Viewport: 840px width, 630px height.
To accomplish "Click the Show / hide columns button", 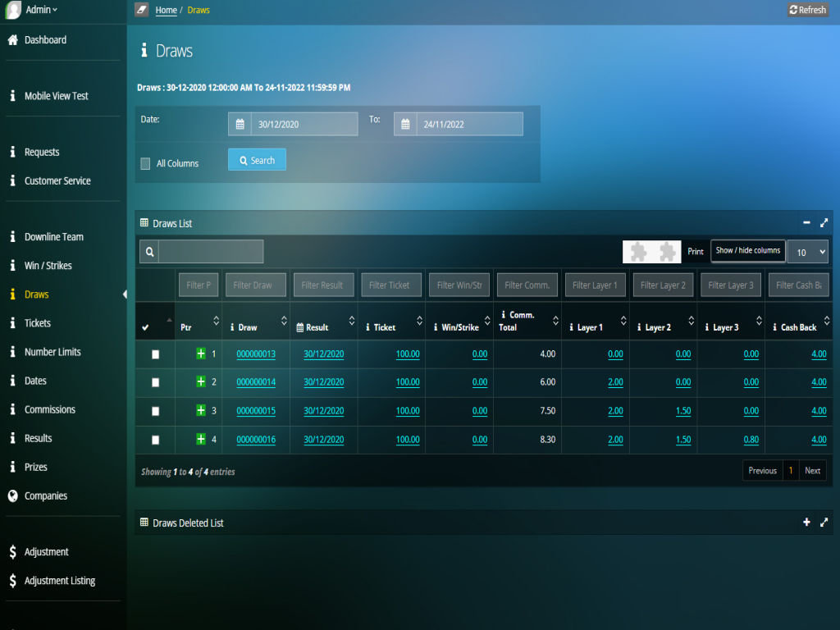I will click(747, 251).
